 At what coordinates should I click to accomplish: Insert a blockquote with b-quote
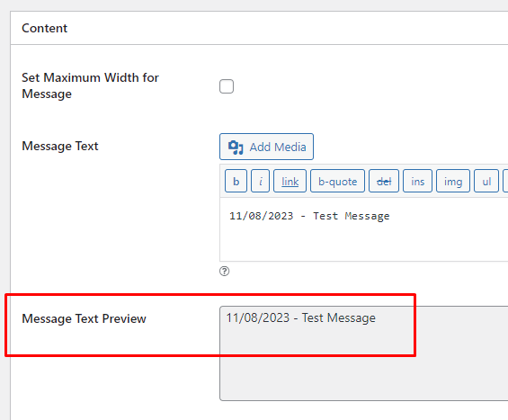(x=337, y=181)
